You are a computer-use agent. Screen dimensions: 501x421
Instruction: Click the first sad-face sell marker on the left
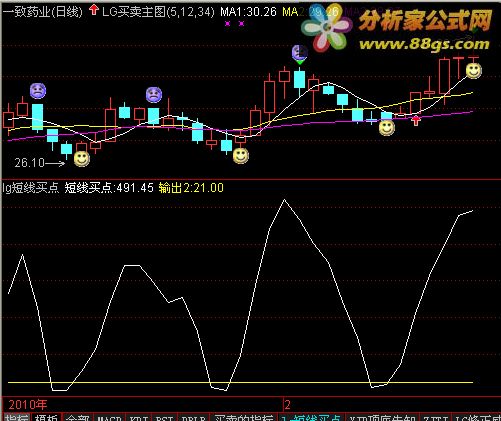[x=38, y=91]
